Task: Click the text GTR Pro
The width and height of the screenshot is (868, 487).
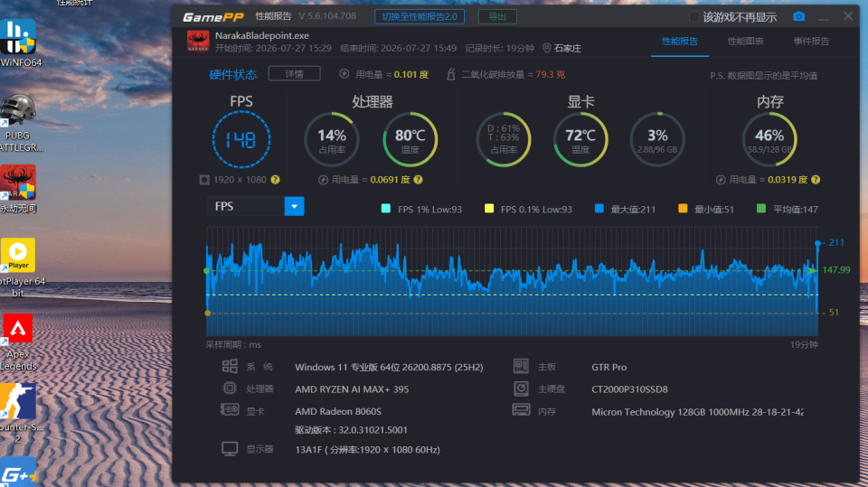Action: tap(609, 367)
